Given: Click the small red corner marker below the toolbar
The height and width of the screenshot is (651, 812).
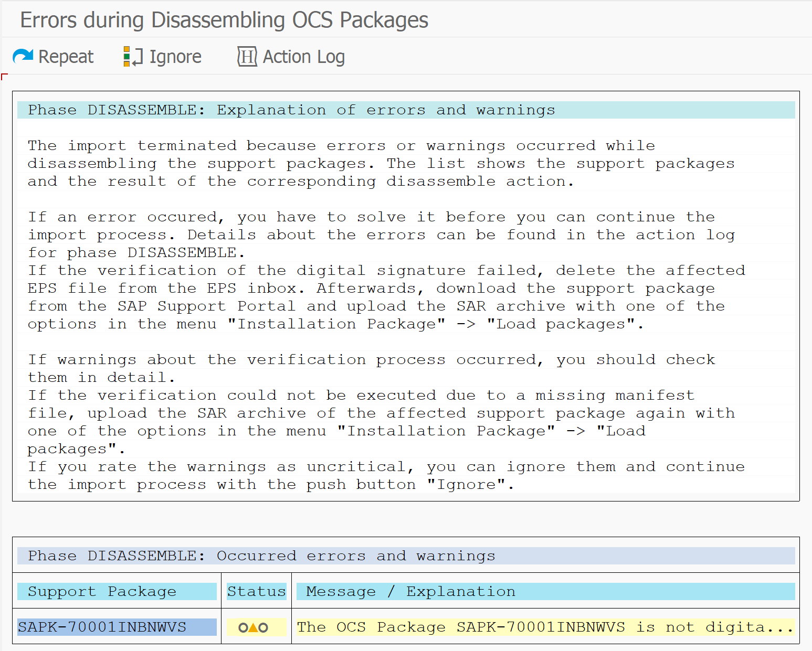Looking at the screenshot, I should (4, 77).
